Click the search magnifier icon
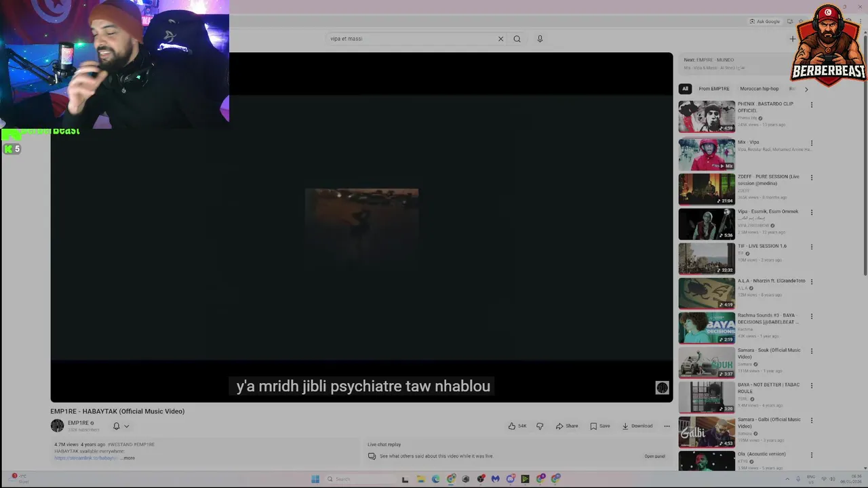Screen dimensions: 868x488 coord(517,39)
